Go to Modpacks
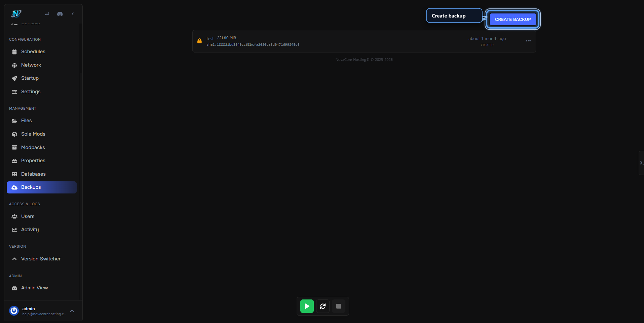 tap(42, 147)
